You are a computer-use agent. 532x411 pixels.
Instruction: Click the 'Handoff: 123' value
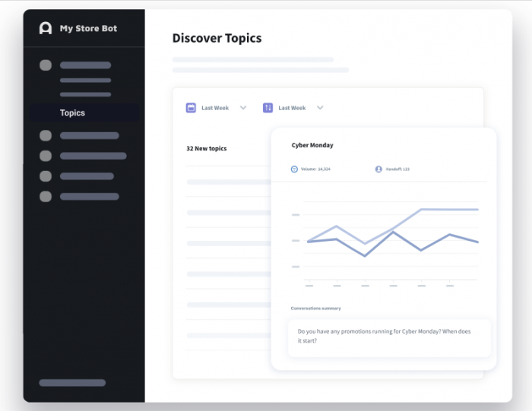[397, 169]
